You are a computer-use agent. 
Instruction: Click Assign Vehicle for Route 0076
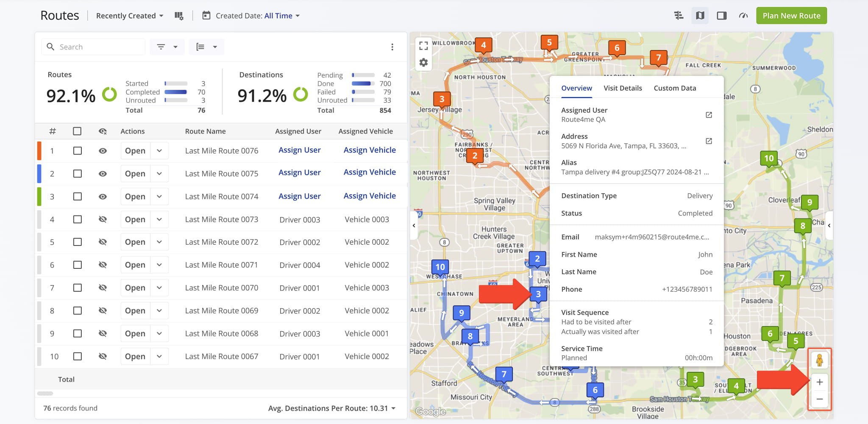point(369,150)
